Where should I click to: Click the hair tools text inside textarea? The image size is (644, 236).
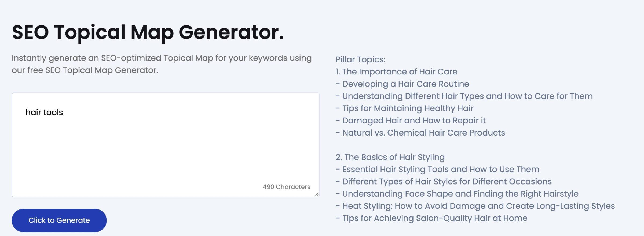(44, 112)
